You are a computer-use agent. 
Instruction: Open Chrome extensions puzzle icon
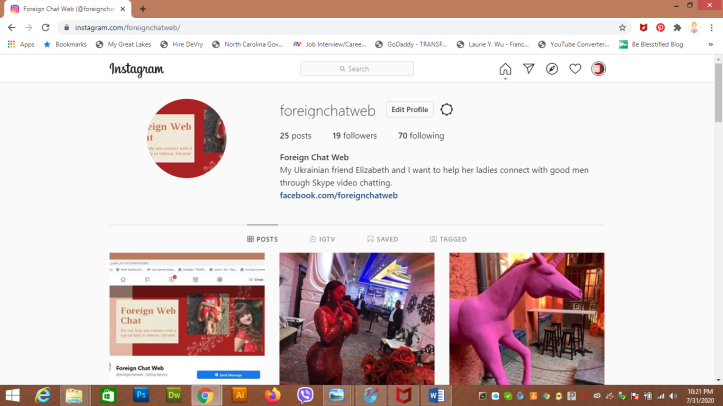click(x=677, y=28)
